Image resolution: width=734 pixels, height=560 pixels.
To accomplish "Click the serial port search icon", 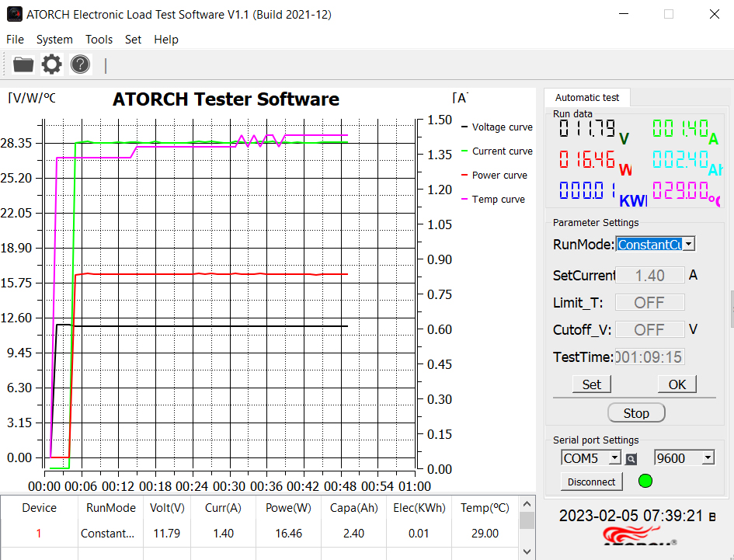I will 631,459.
